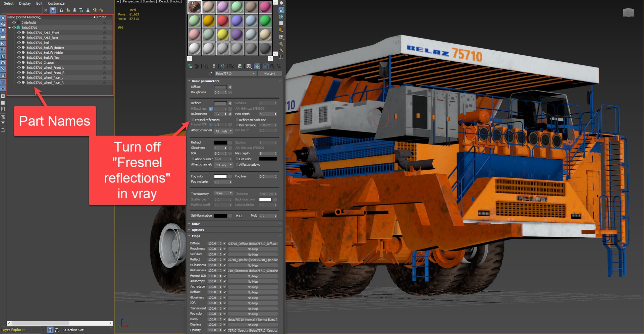Toggle Exit color checkbox
Screen dimensions: 644x334
(237, 159)
